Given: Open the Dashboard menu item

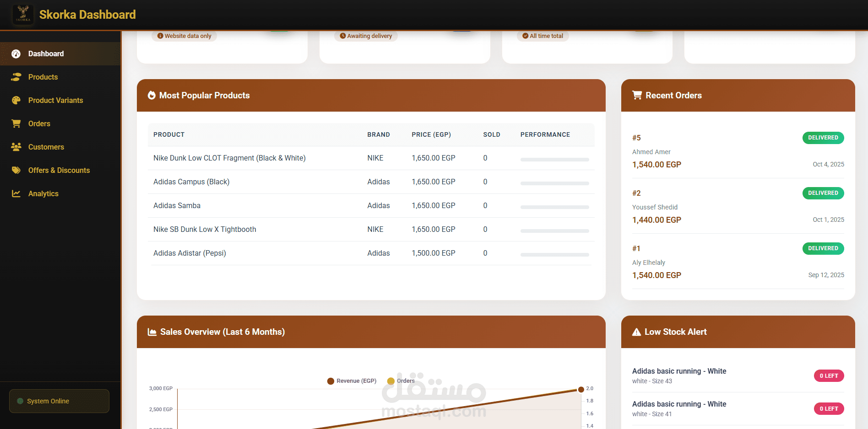Looking at the screenshot, I should 60,54.
